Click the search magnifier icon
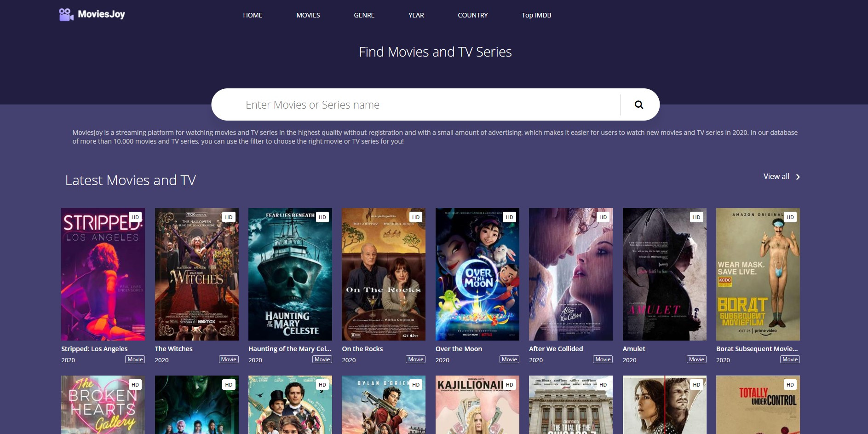The image size is (868, 434). (639, 104)
